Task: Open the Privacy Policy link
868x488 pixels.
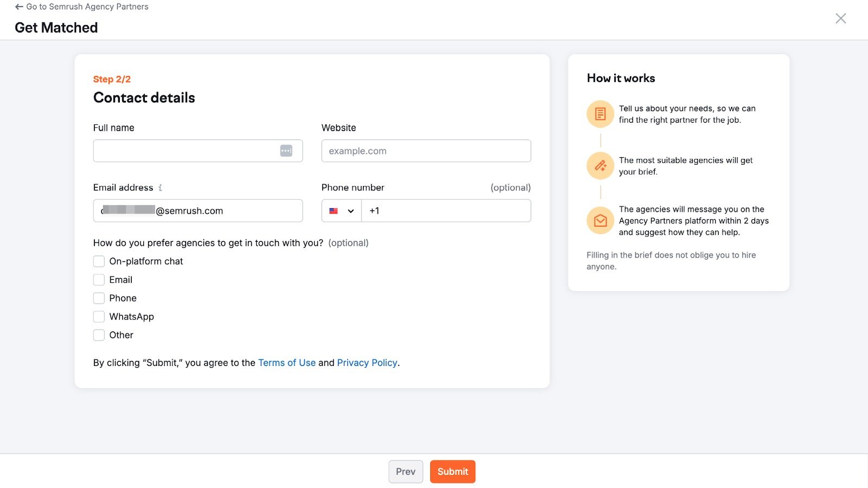Action: [x=367, y=362]
